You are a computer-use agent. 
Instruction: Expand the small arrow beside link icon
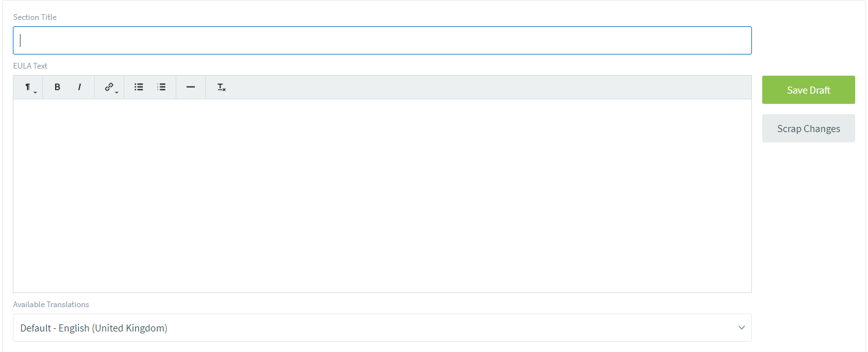pyautogui.click(x=117, y=92)
